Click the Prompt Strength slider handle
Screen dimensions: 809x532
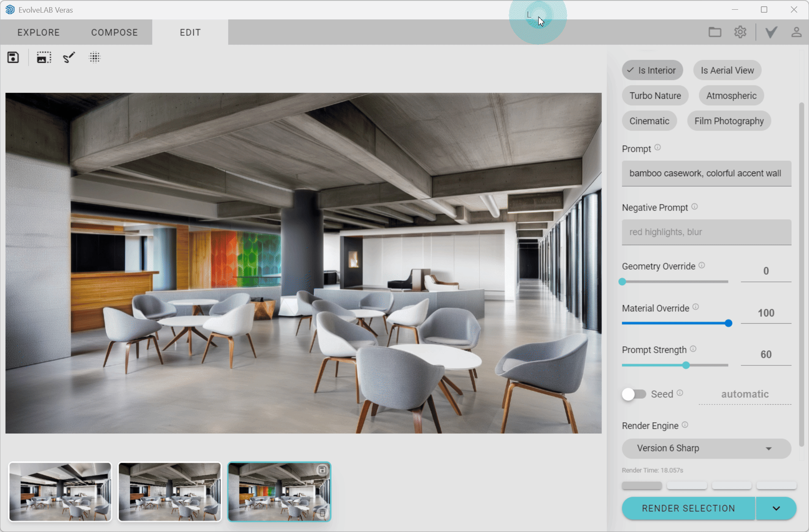coord(686,365)
